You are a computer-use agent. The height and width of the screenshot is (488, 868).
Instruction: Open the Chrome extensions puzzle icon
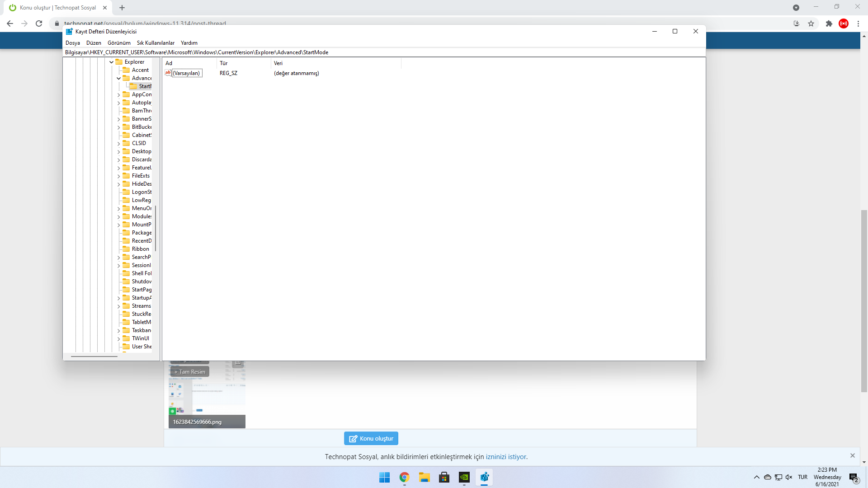click(829, 23)
